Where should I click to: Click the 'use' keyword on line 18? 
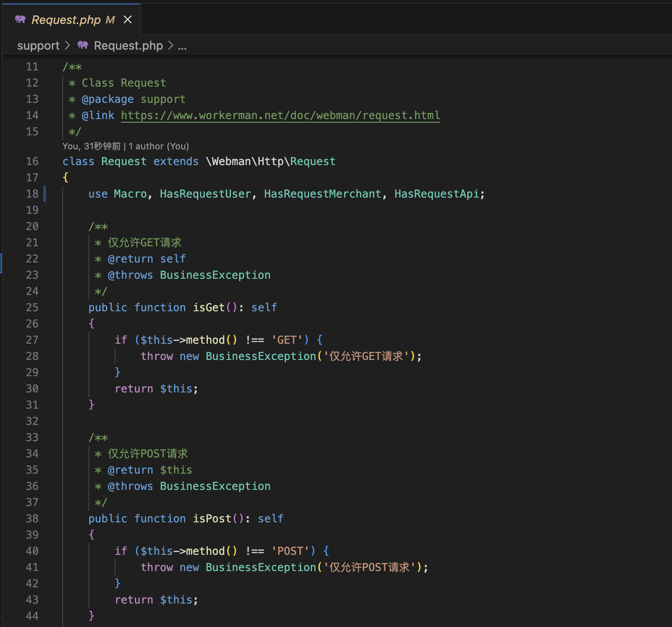tap(98, 194)
